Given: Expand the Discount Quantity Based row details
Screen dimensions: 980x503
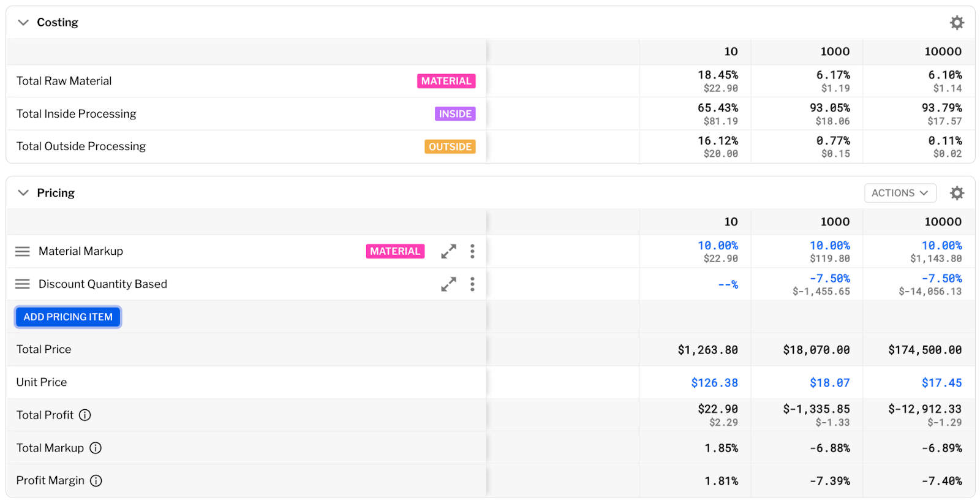Looking at the screenshot, I should click(448, 284).
